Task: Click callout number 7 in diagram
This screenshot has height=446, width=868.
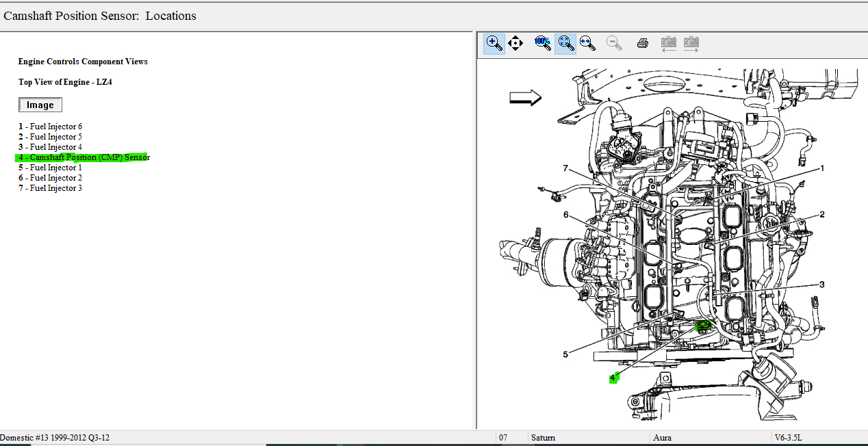Action: coord(566,168)
